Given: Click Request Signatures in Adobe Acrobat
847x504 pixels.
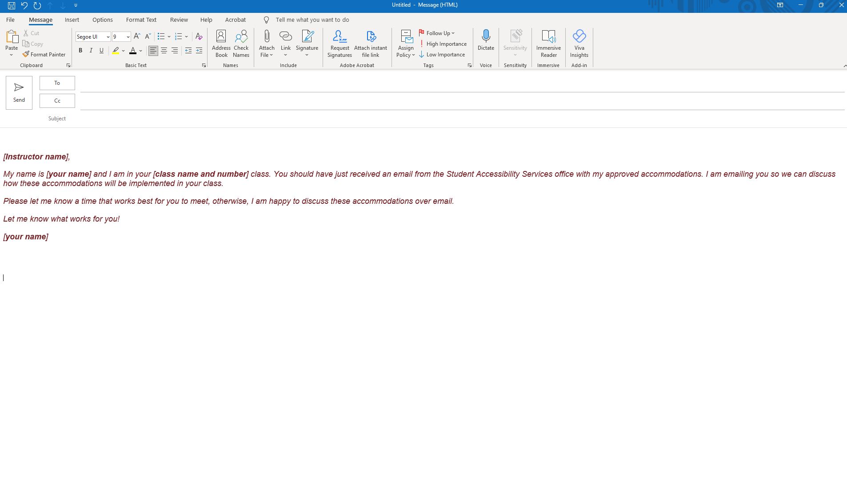Looking at the screenshot, I should click(x=340, y=44).
